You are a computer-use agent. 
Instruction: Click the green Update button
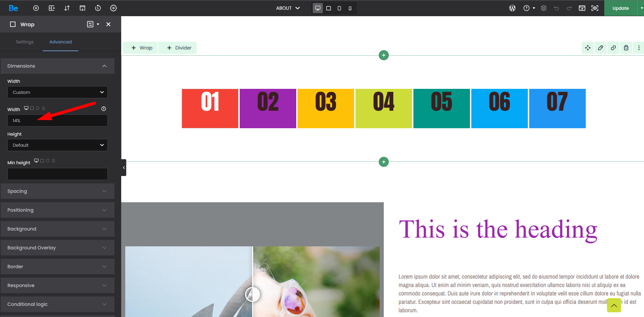pos(620,8)
